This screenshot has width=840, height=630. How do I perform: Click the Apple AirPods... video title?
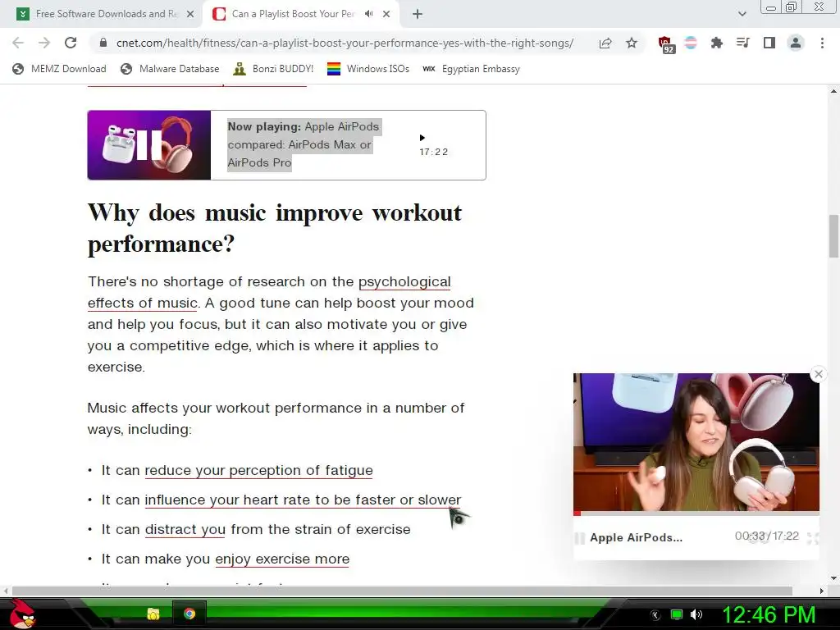(x=636, y=538)
